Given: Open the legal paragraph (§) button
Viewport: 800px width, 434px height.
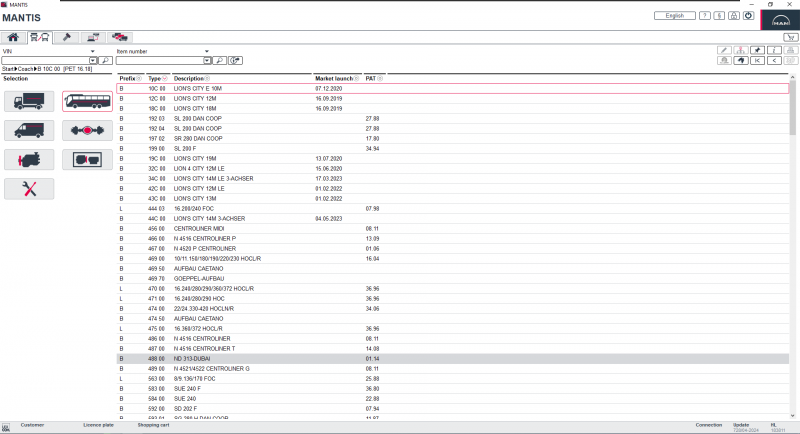Looking at the screenshot, I should click(719, 16).
